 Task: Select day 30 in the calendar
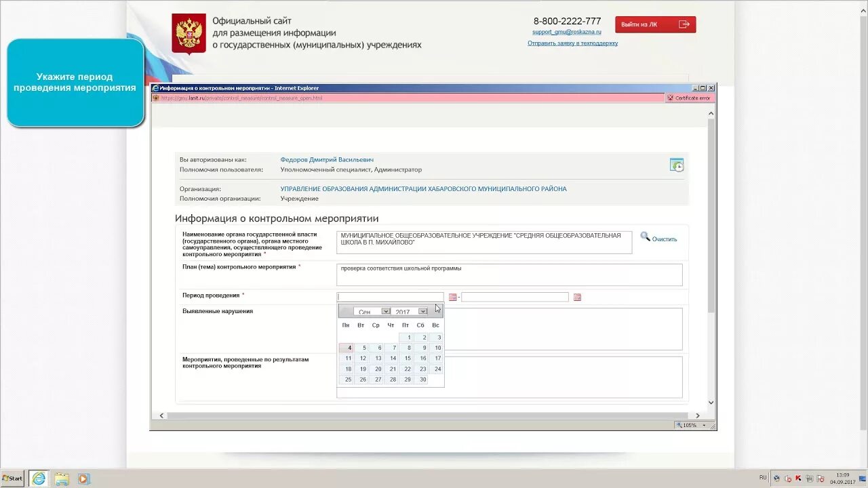(420, 380)
